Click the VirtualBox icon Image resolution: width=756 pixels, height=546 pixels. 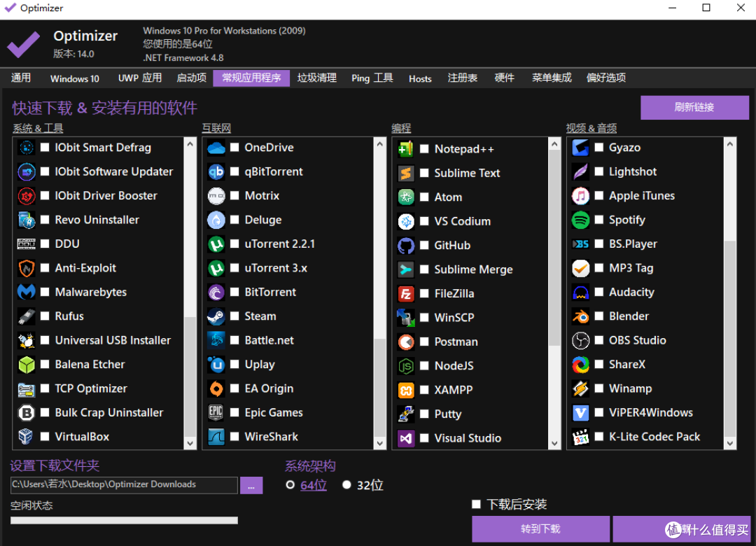(27, 437)
